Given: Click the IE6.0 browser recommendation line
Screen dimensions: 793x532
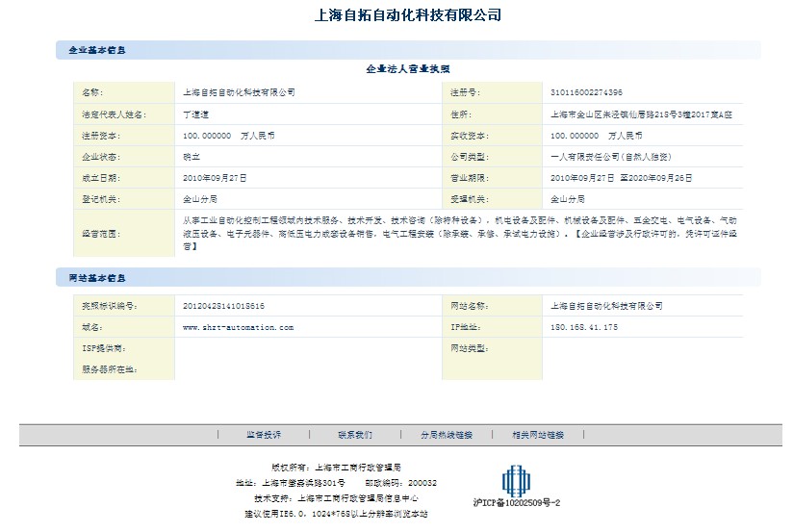Looking at the screenshot, I should pos(336,514).
